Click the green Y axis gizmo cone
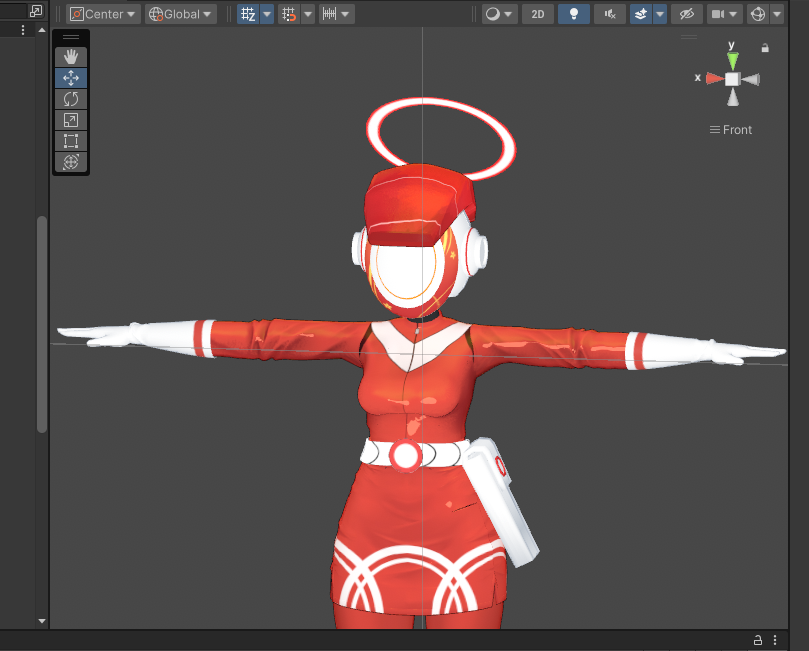 tap(733, 61)
